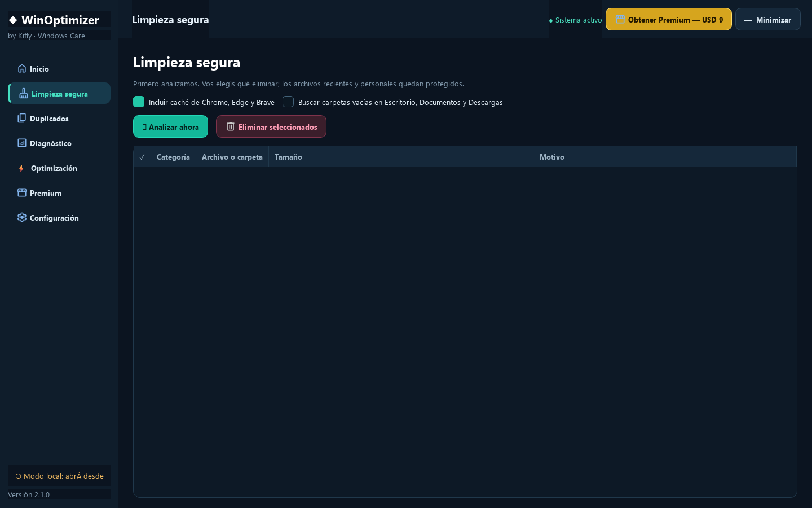Click the Diagnóstico chart icon
This screenshot has height=508, width=812.
pyautogui.click(x=22, y=143)
